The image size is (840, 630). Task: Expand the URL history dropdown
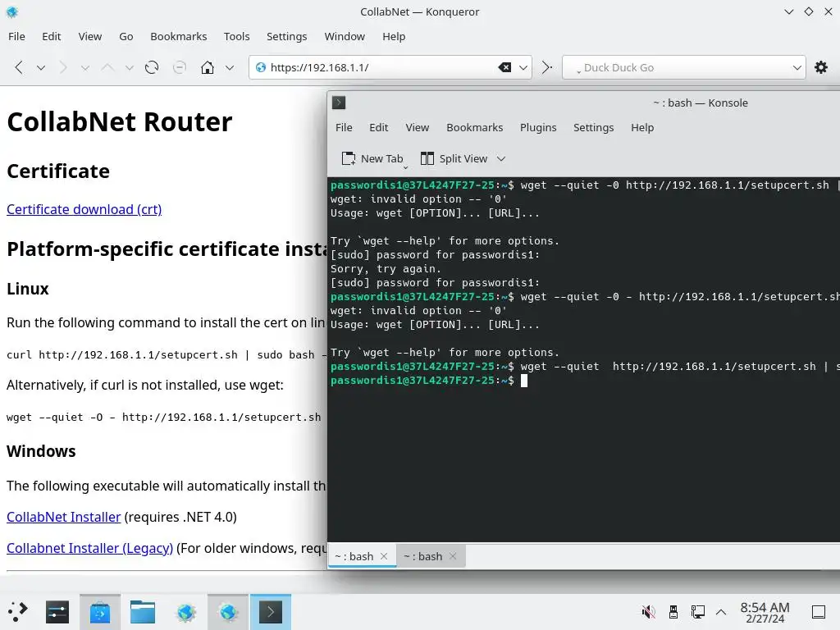tap(523, 67)
